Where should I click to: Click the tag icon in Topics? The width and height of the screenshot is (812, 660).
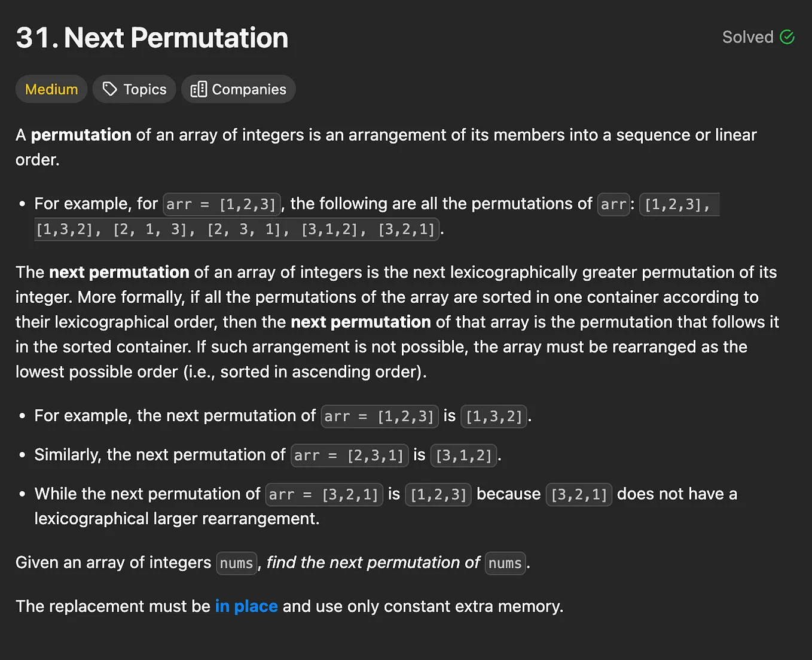(x=109, y=89)
